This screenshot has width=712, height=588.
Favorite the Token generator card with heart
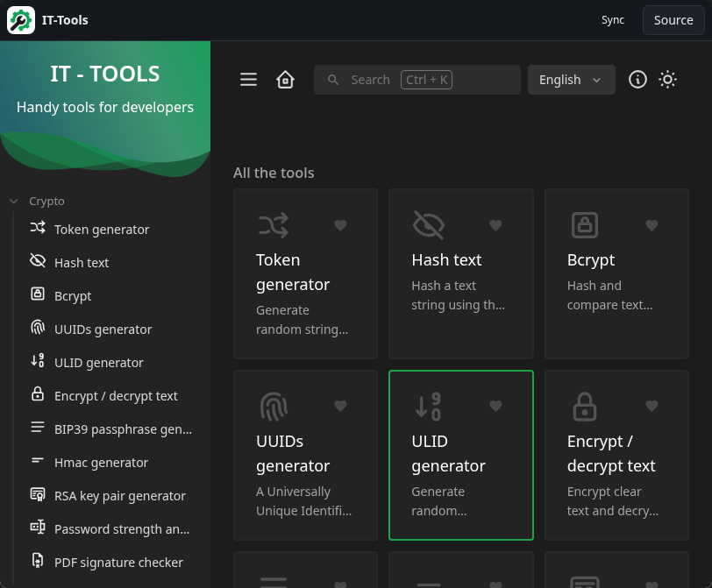coord(340,225)
